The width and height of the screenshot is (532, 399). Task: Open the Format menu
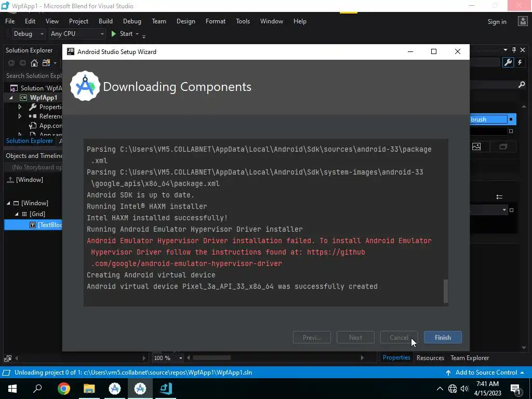tap(216, 21)
